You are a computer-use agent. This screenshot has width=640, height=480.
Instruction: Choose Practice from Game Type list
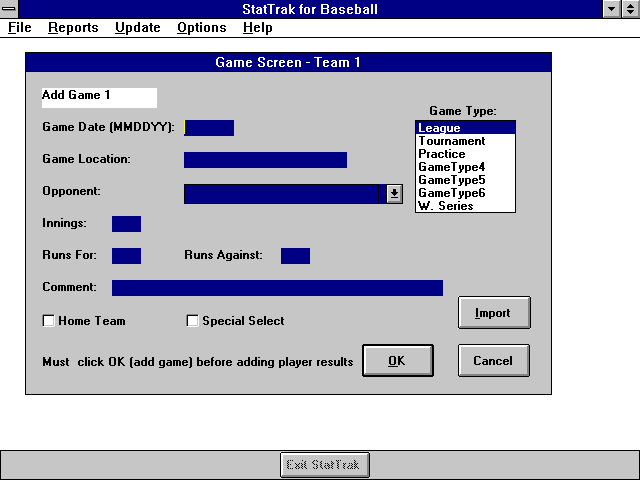(x=441, y=154)
